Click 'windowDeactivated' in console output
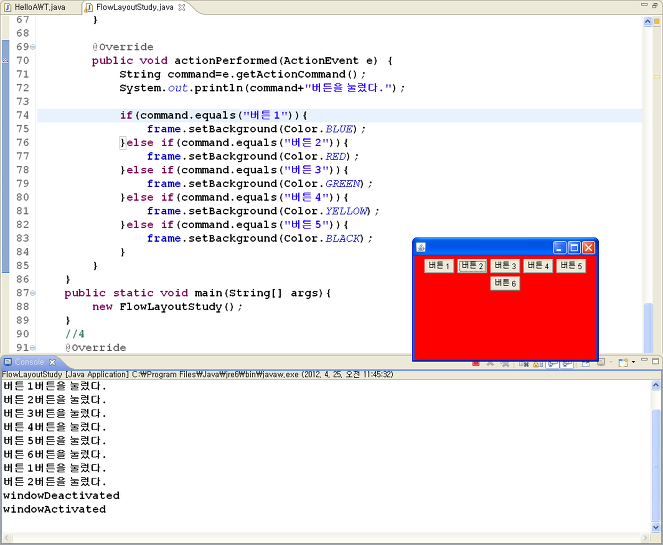Viewport: 663px width, 545px height. tap(61, 496)
